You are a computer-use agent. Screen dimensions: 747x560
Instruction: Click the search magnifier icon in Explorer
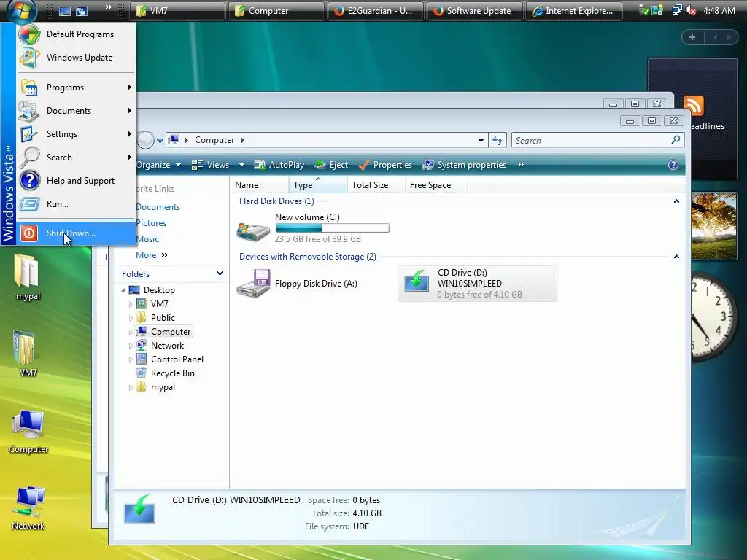coord(676,140)
